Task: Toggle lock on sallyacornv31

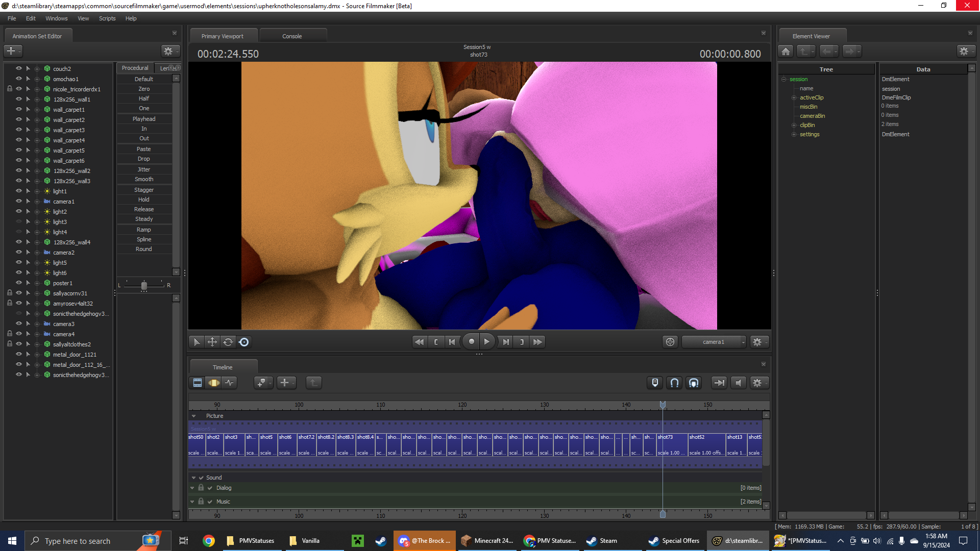Action: 10,293
